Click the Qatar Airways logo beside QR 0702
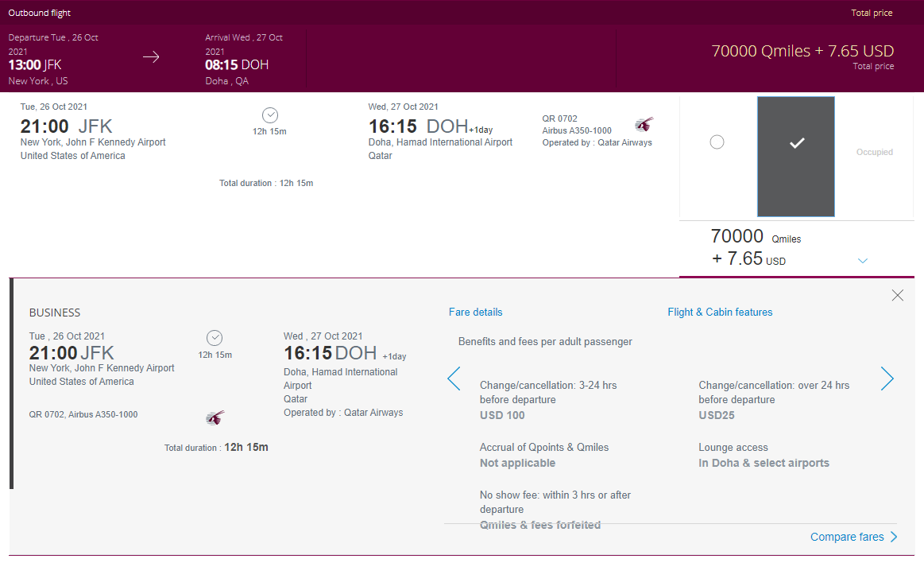 [644, 124]
